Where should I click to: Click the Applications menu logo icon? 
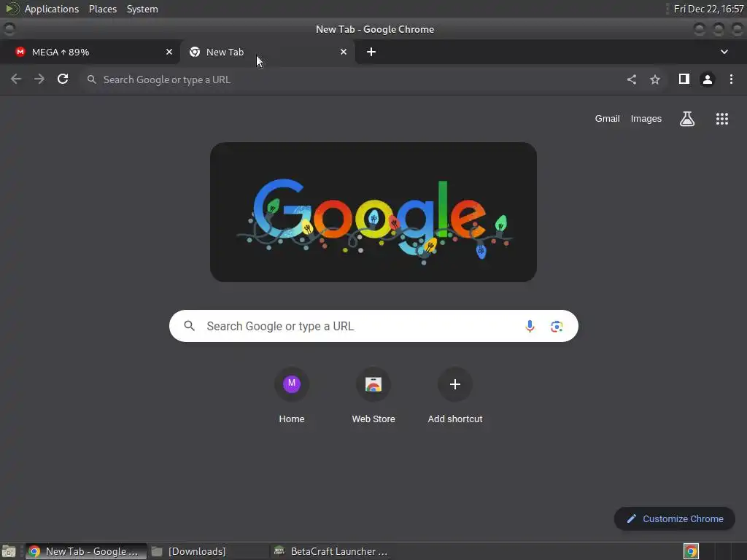pyautogui.click(x=12, y=9)
